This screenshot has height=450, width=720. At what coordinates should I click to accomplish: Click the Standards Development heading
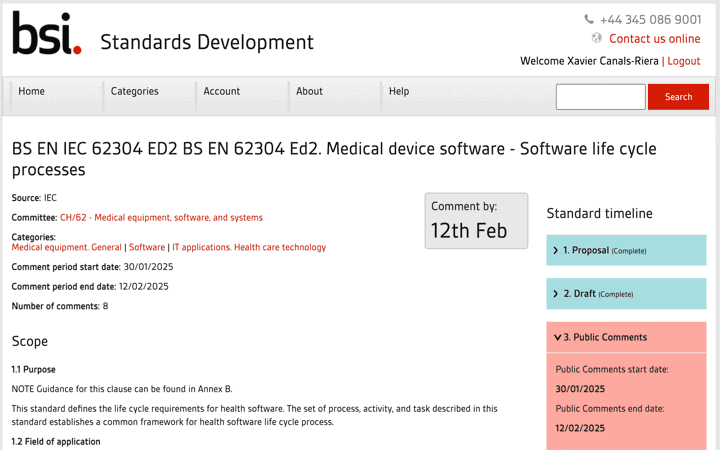point(207,42)
